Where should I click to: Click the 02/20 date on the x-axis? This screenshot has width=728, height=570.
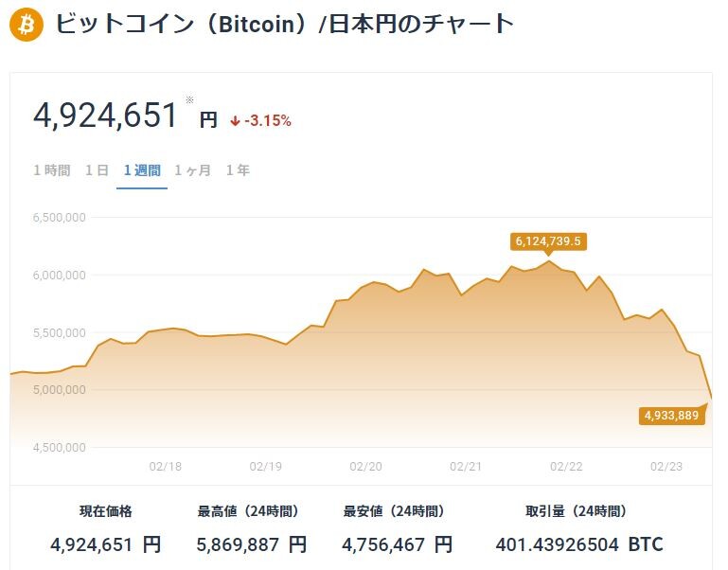point(365,467)
